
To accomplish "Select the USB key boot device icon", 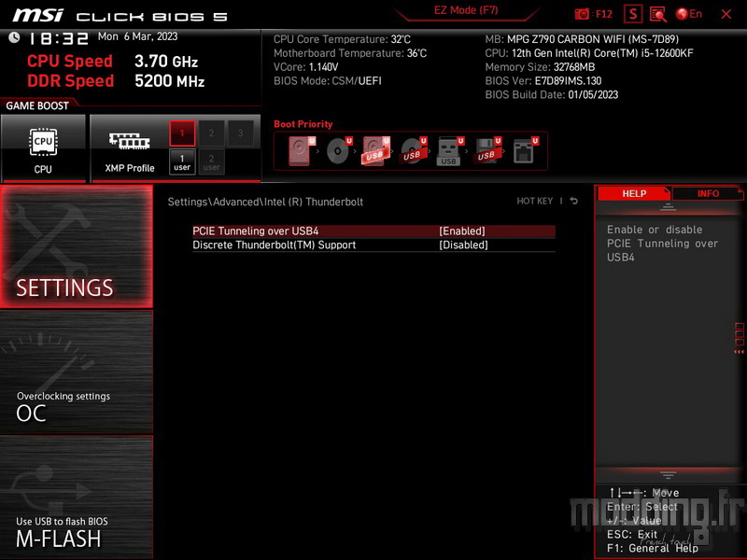I will [449, 151].
